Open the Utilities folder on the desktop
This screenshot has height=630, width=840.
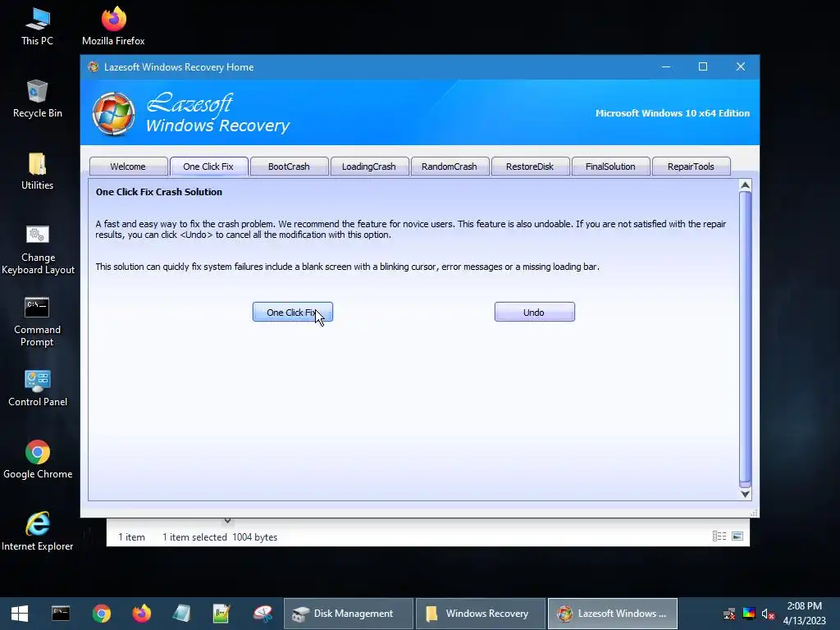37,171
